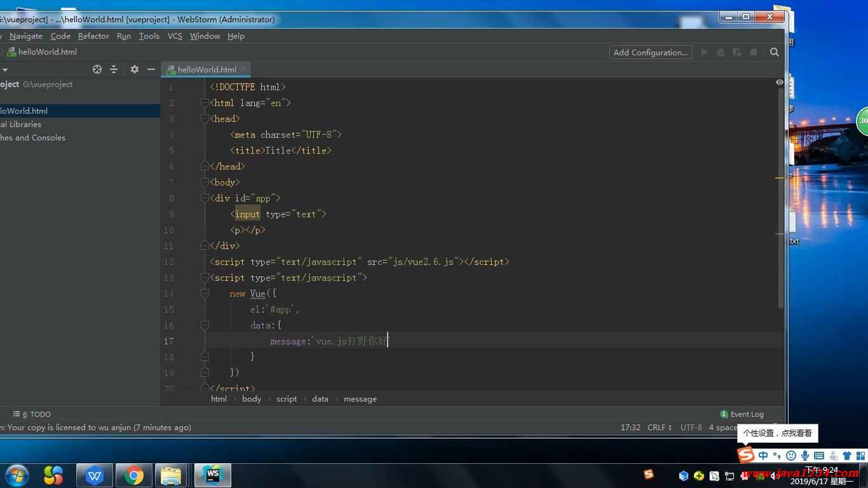The height and width of the screenshot is (488, 868).
Task: Open the Project view dropdown arrow
Action: (4, 70)
